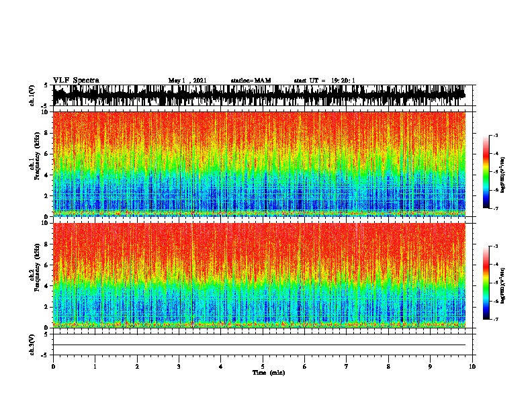Click time axis tick label "5"
The height and width of the screenshot is (411, 532).
[263, 367]
